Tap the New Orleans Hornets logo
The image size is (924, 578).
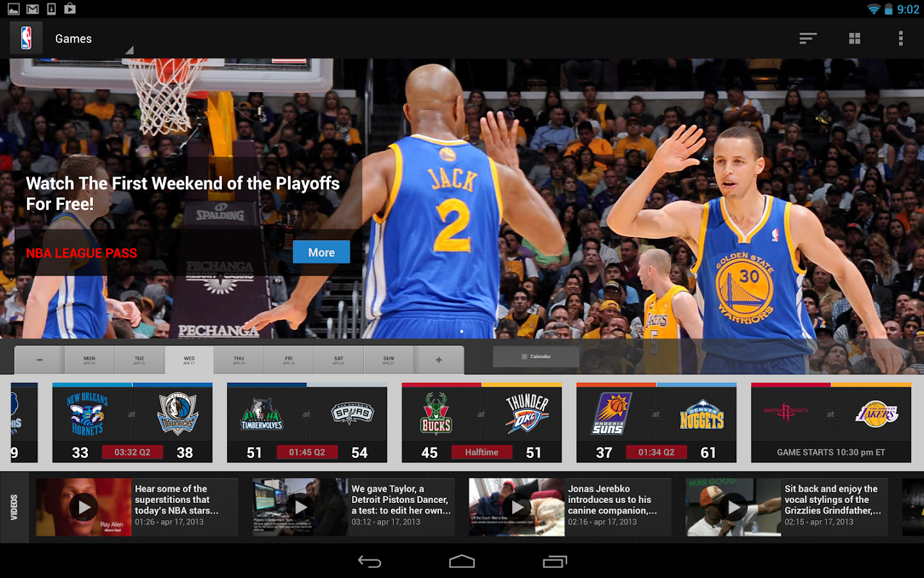point(88,414)
